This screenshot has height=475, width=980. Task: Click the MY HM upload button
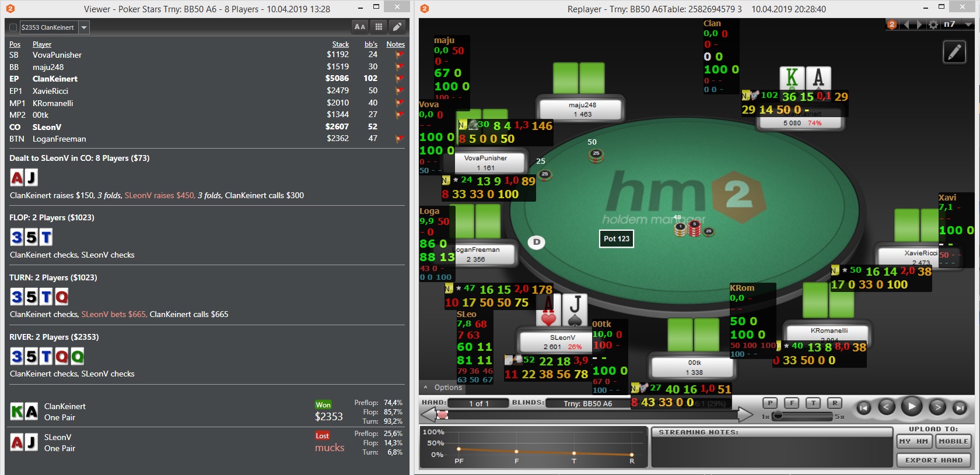(914, 442)
